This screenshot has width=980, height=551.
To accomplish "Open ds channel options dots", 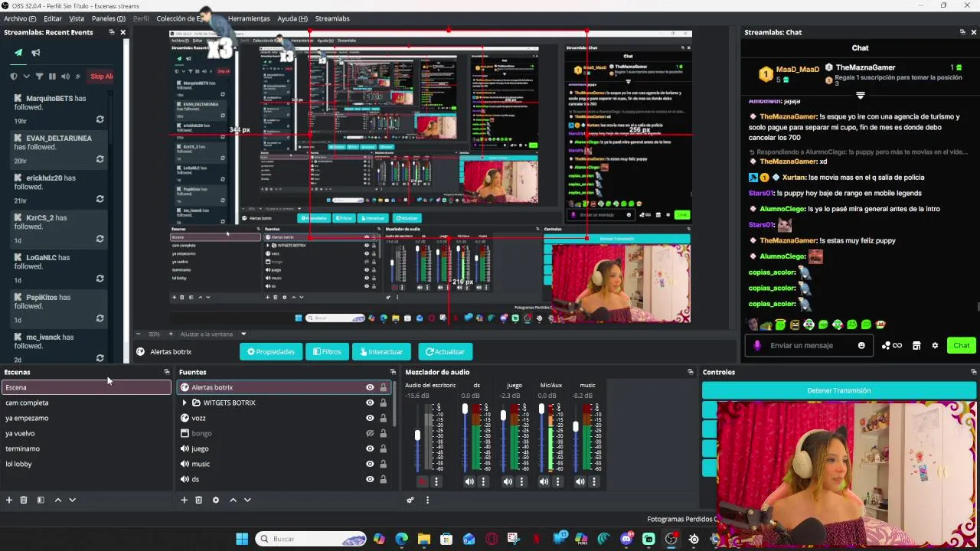I will [482, 481].
